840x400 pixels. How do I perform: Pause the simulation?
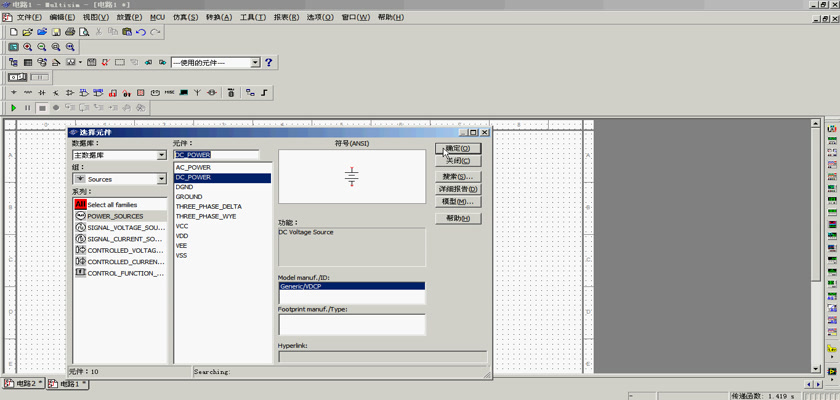tap(28, 108)
